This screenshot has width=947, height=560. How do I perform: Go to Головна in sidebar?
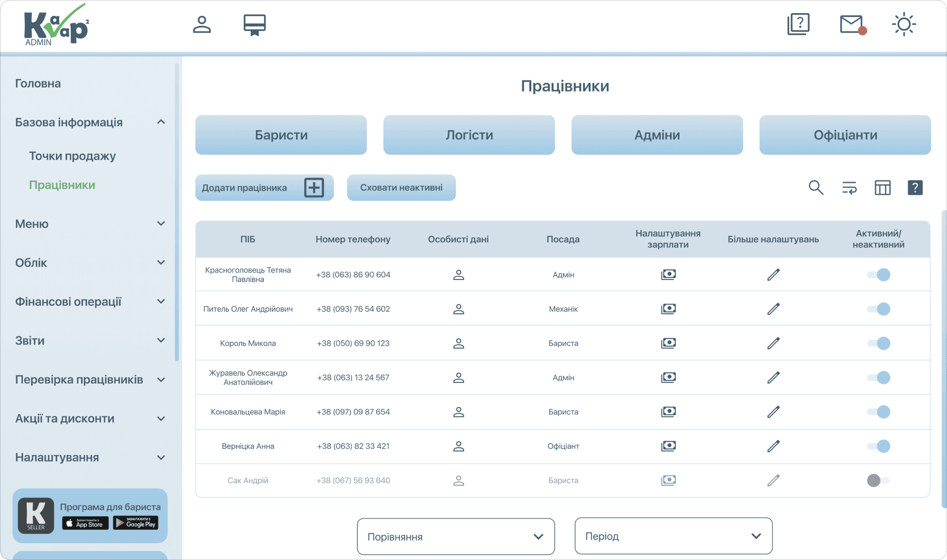click(38, 83)
